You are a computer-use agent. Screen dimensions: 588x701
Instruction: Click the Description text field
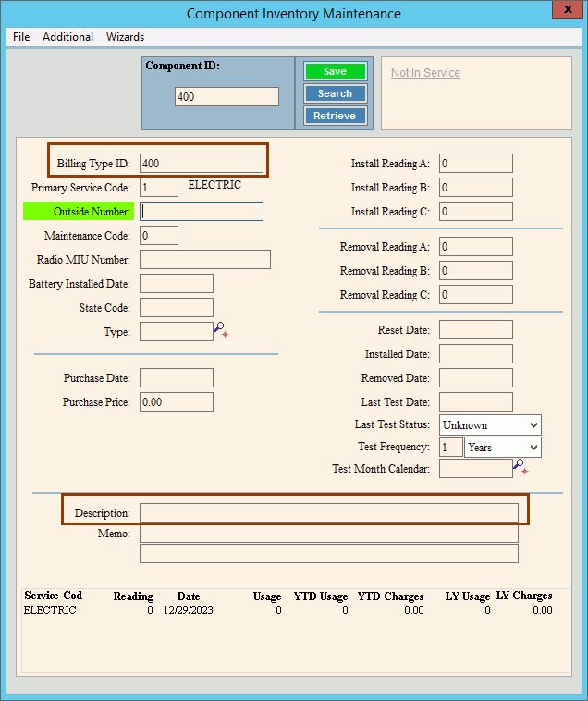click(328, 513)
